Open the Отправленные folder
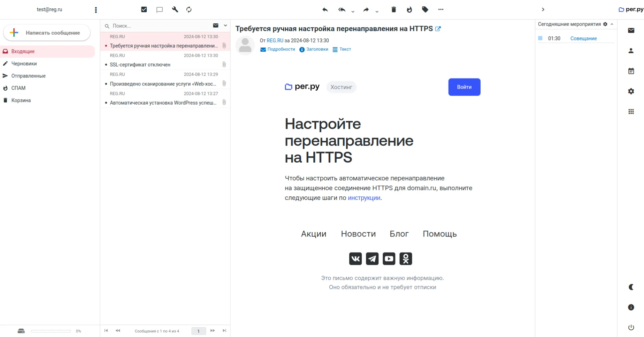 tap(47, 76)
